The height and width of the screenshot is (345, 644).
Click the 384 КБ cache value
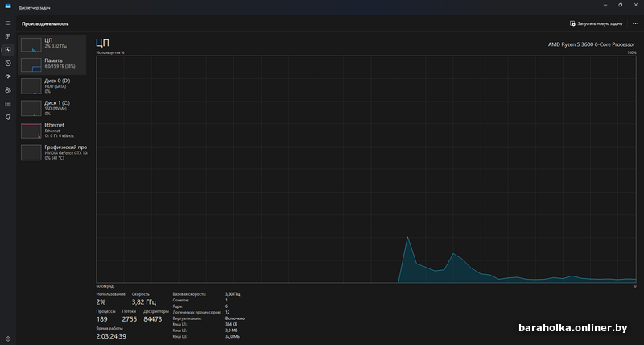pyautogui.click(x=232, y=324)
